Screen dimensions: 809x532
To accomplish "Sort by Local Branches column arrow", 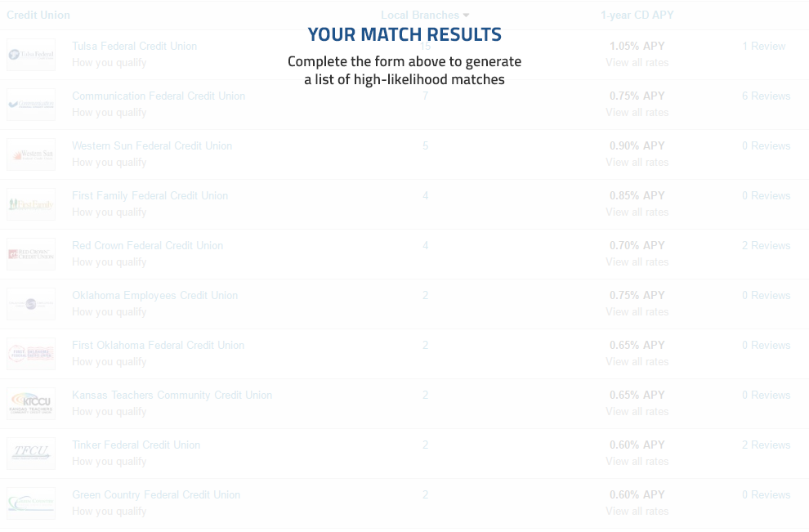I will (466, 16).
